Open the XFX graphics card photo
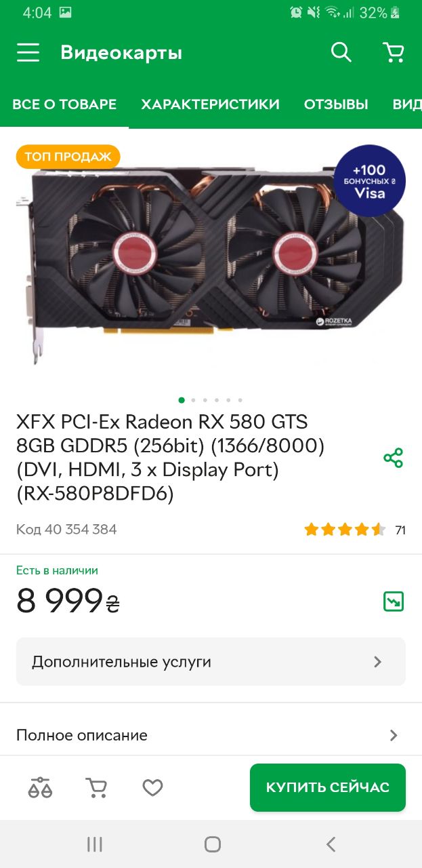The width and height of the screenshot is (422, 868). (x=210, y=261)
